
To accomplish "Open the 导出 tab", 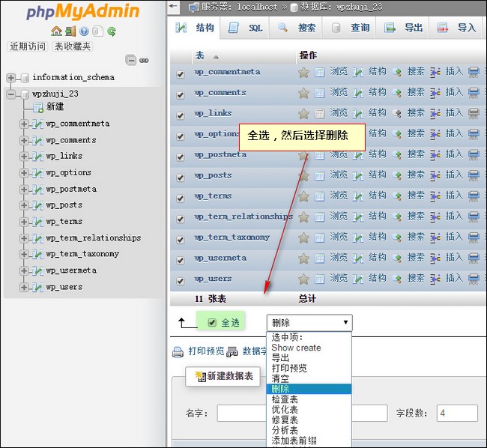I will [x=403, y=28].
